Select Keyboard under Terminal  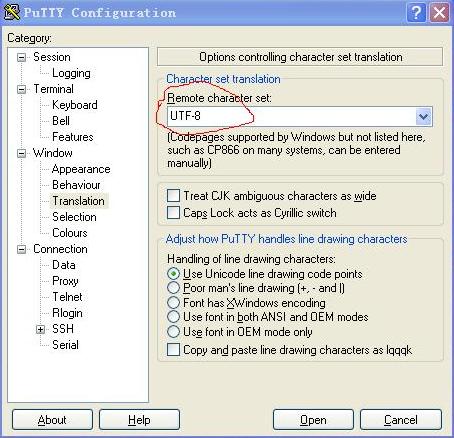pos(75,105)
